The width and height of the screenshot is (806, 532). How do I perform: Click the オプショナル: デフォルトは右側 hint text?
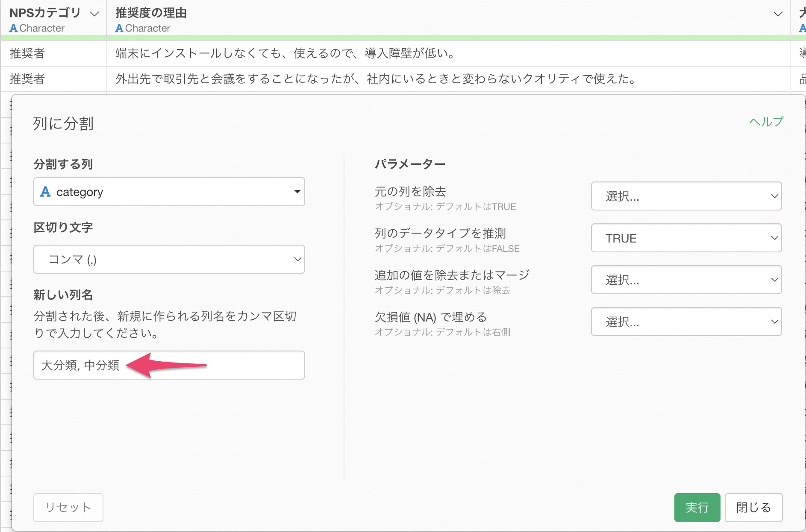[x=442, y=332]
